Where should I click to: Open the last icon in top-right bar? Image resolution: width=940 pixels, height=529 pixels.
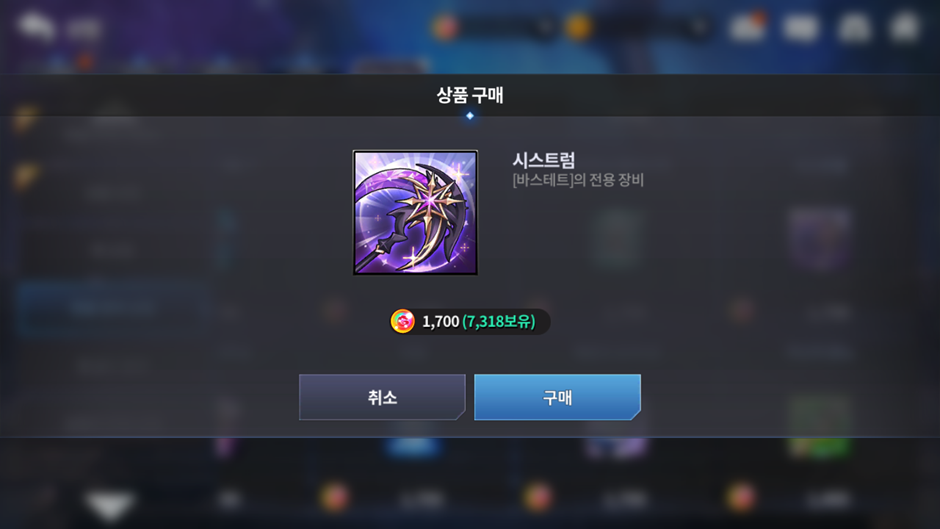(905, 26)
